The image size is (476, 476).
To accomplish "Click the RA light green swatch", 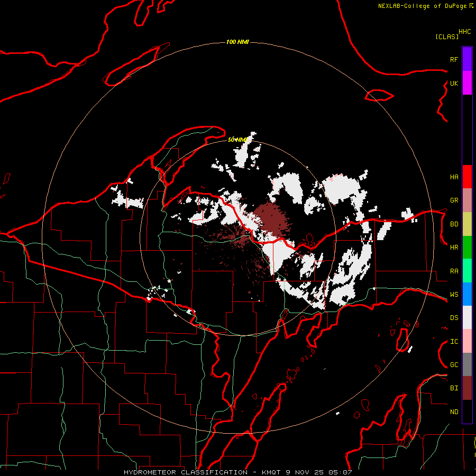I will [467, 271].
